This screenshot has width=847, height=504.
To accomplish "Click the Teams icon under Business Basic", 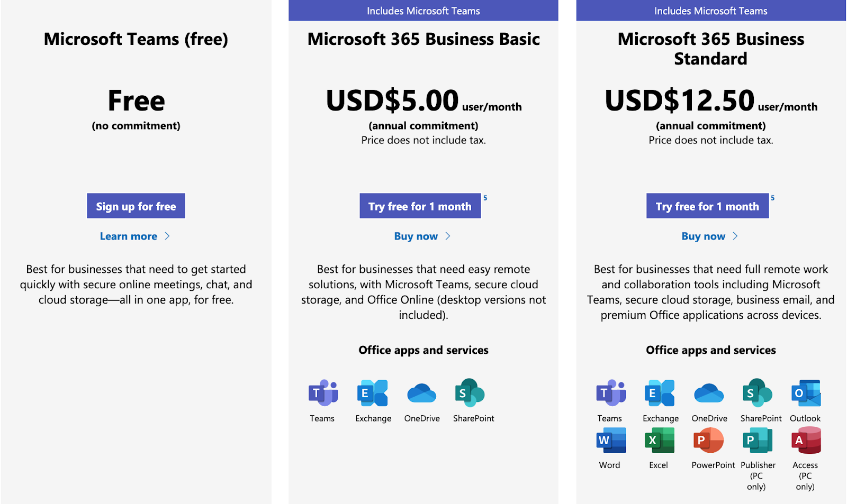I will (323, 393).
